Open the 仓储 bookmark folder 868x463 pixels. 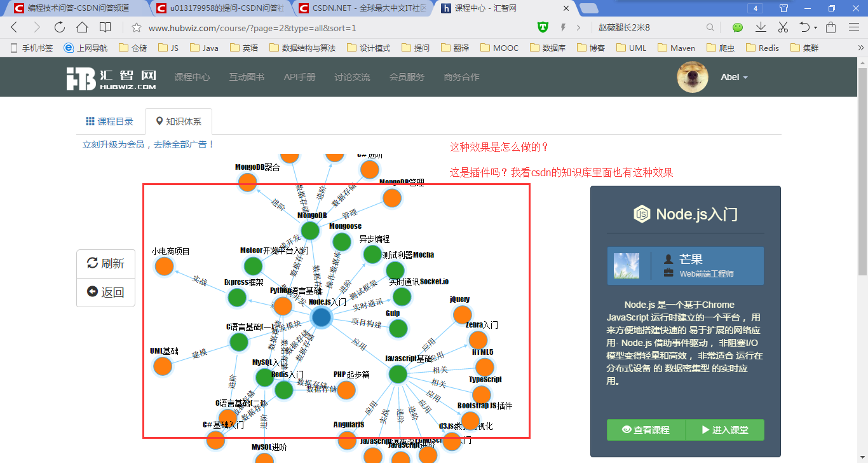tap(133, 48)
